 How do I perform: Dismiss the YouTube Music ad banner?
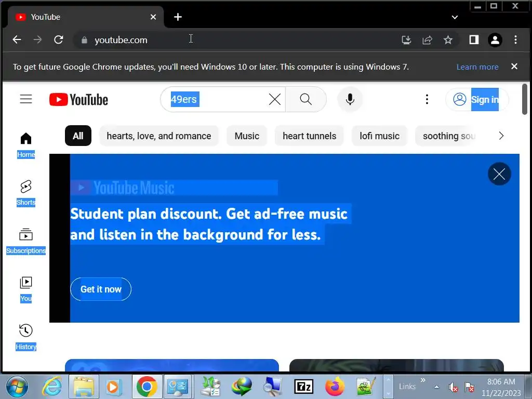499,174
